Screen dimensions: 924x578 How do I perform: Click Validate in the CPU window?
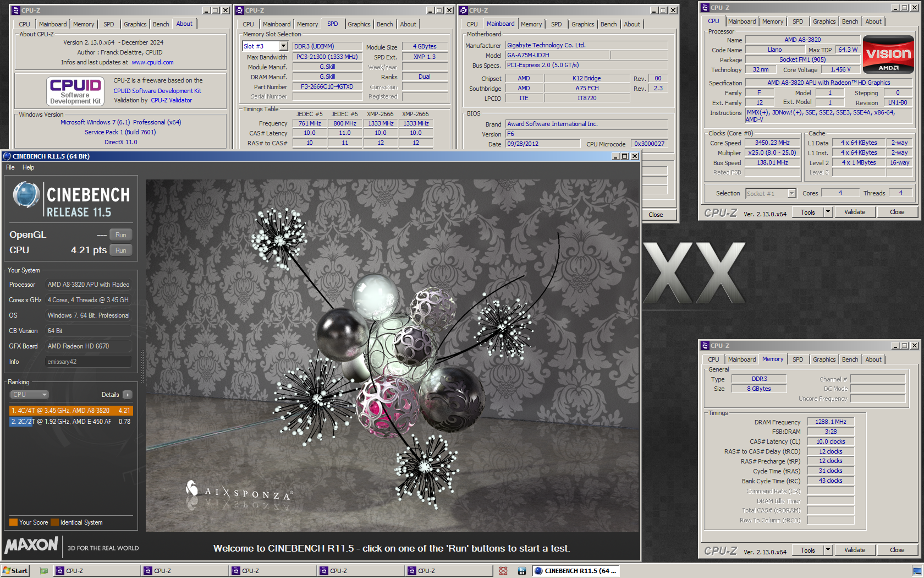click(855, 212)
